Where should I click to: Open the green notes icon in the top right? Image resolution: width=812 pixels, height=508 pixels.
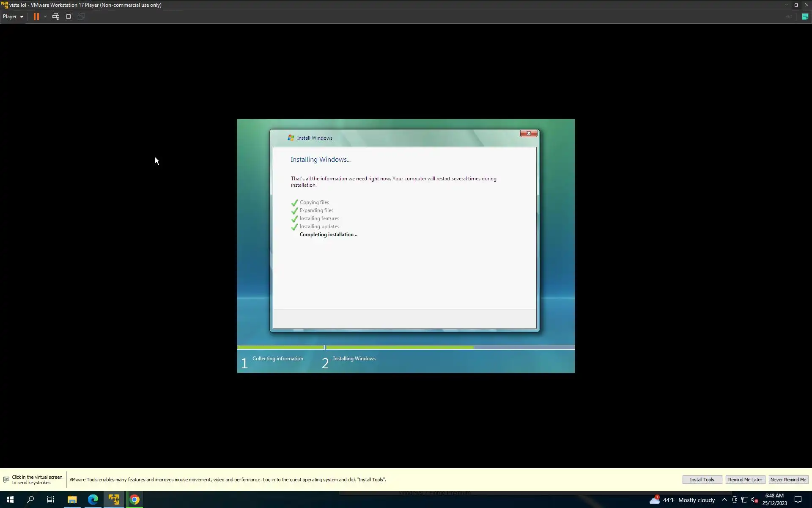pos(805,17)
